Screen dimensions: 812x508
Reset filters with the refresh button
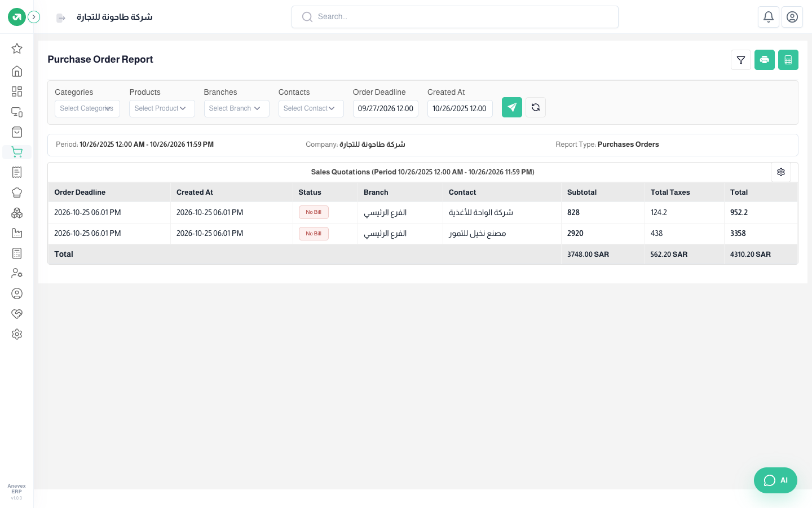click(536, 107)
